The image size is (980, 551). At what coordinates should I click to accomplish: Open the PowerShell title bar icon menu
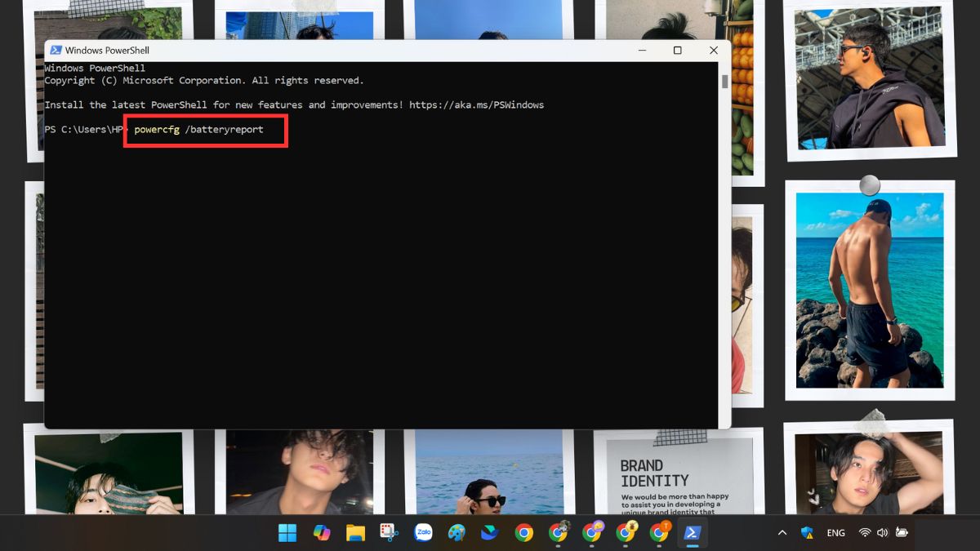click(56, 51)
